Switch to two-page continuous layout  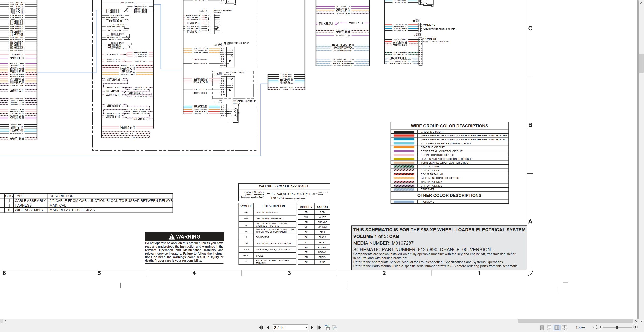(x=565, y=327)
